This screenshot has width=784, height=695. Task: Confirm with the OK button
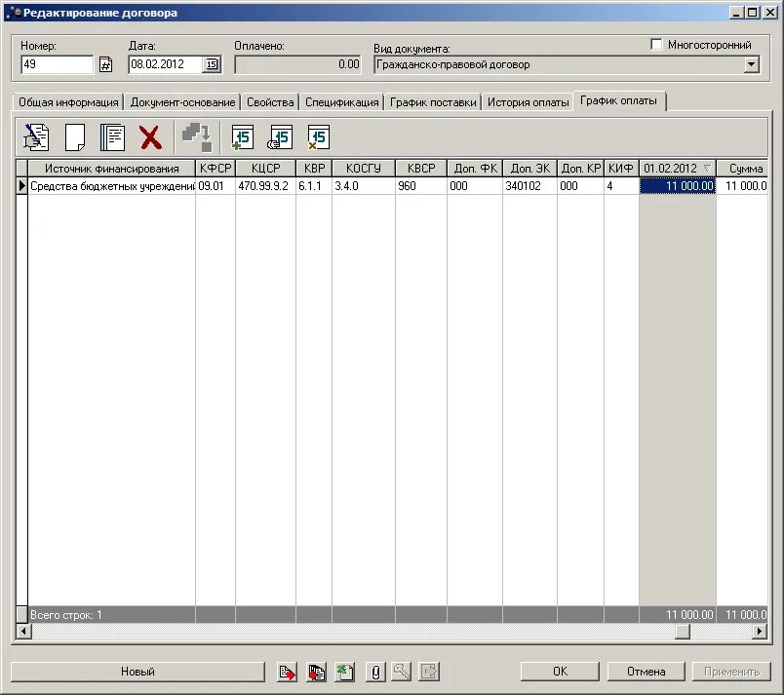560,672
